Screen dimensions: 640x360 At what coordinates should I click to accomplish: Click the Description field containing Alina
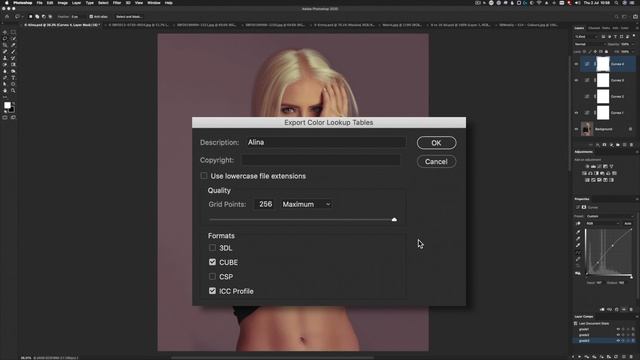[326, 142]
